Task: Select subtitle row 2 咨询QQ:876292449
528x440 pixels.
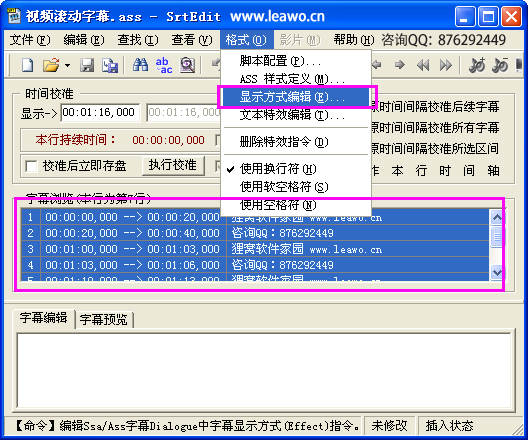Action: [x=255, y=233]
